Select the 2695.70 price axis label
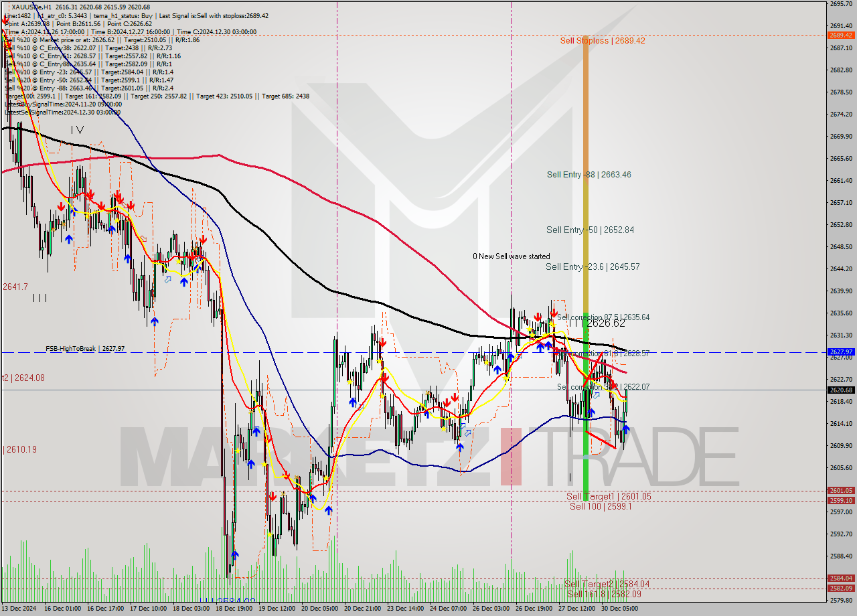Viewport: 857px width, 616px height. click(x=840, y=3)
